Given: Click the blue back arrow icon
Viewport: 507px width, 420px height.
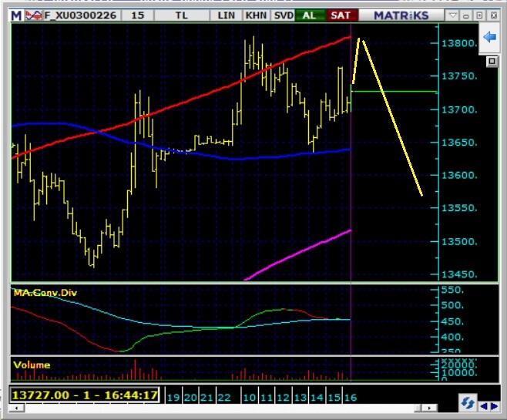Looking at the screenshot, I should (x=489, y=37).
